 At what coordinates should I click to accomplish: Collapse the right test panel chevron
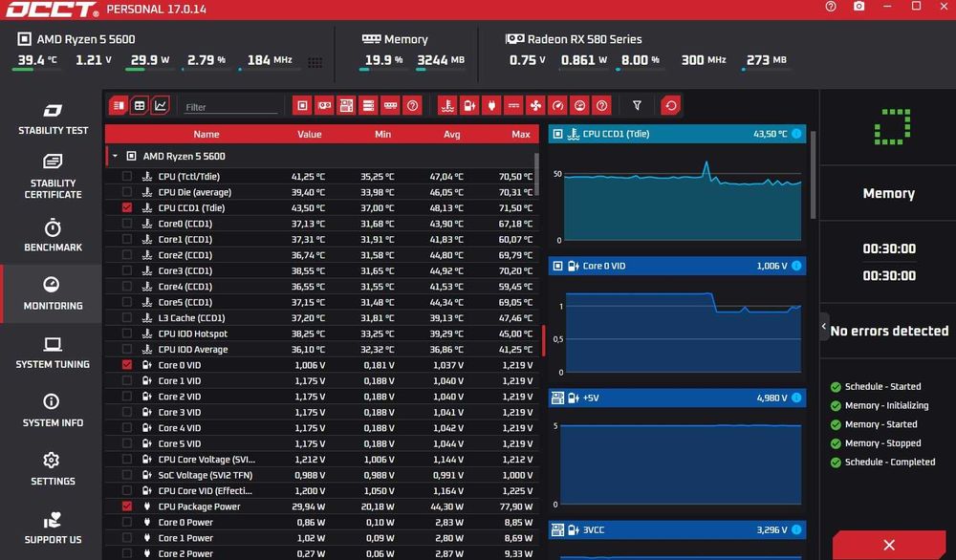pos(824,326)
